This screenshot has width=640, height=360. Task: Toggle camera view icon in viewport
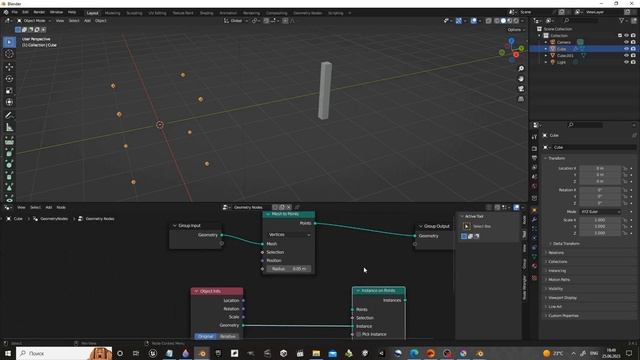(x=521, y=89)
